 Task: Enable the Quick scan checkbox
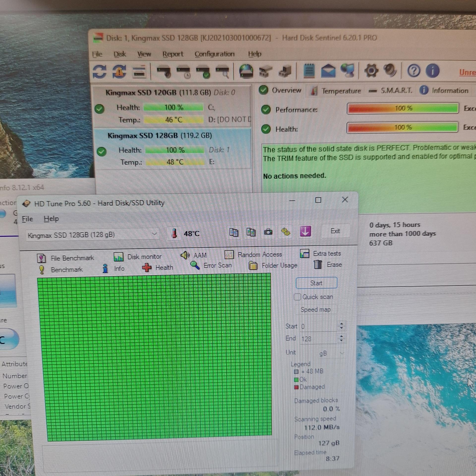pos(297,297)
